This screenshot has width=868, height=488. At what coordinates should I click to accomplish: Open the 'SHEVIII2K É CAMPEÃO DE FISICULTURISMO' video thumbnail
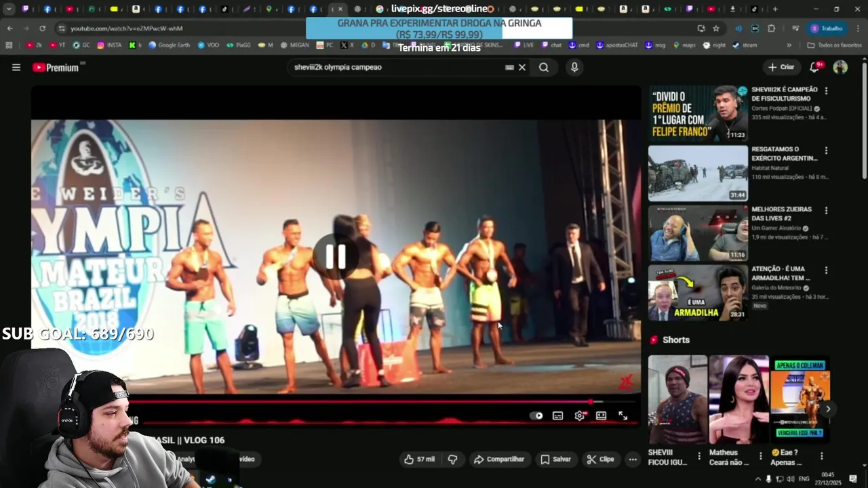(698, 113)
